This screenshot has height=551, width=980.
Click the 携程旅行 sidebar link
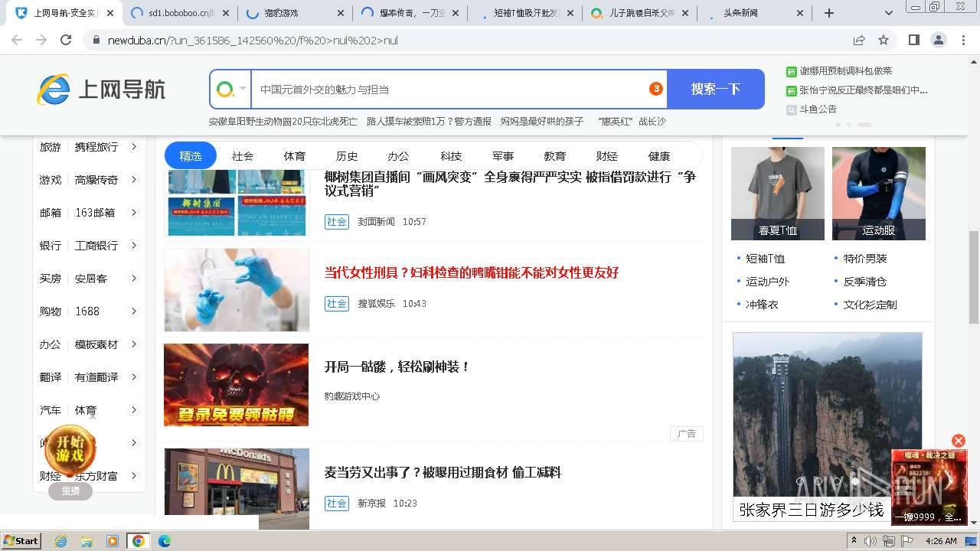[96, 147]
